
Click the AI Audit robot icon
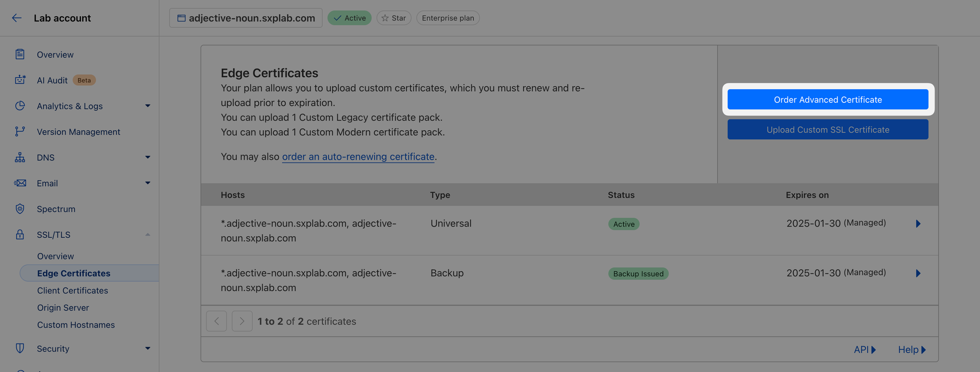(x=20, y=80)
